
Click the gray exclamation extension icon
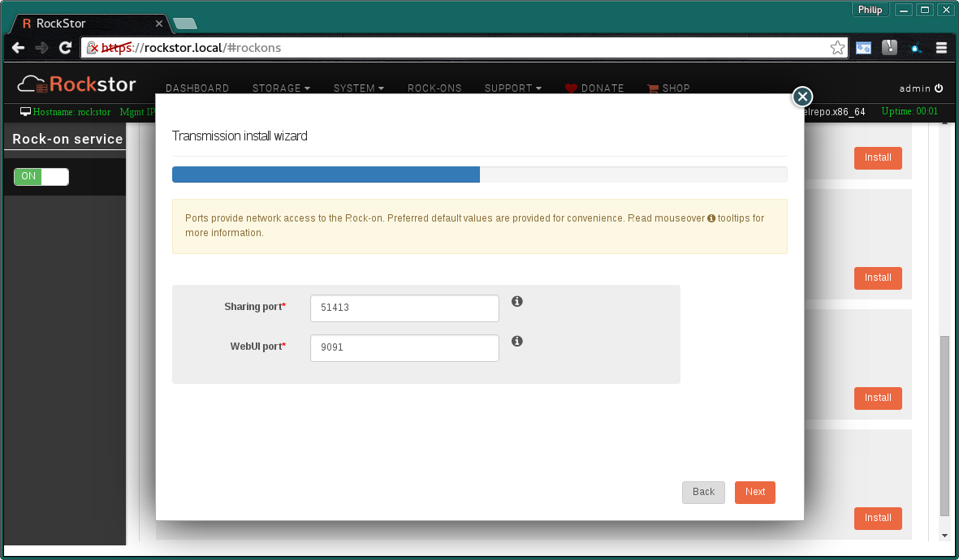coord(889,47)
